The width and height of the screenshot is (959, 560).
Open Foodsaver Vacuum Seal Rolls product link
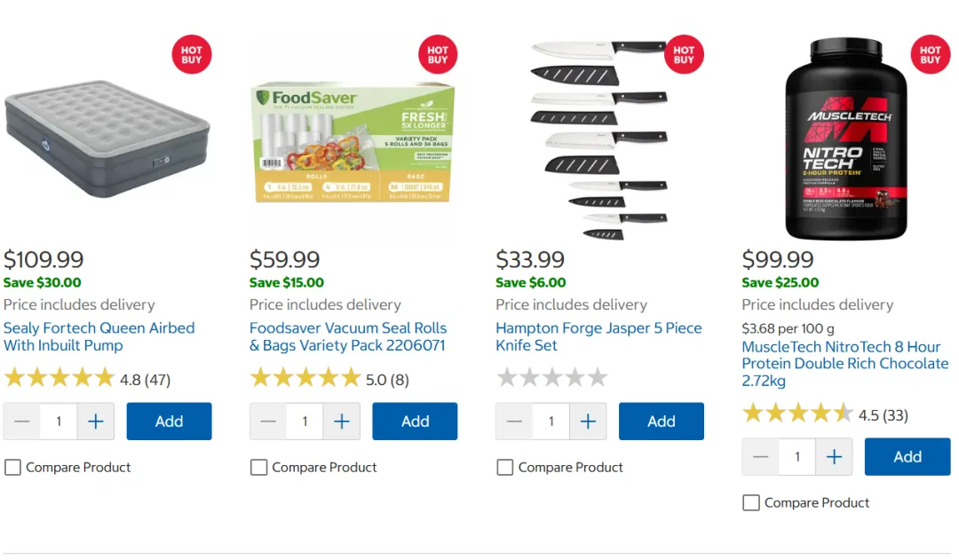tap(348, 337)
